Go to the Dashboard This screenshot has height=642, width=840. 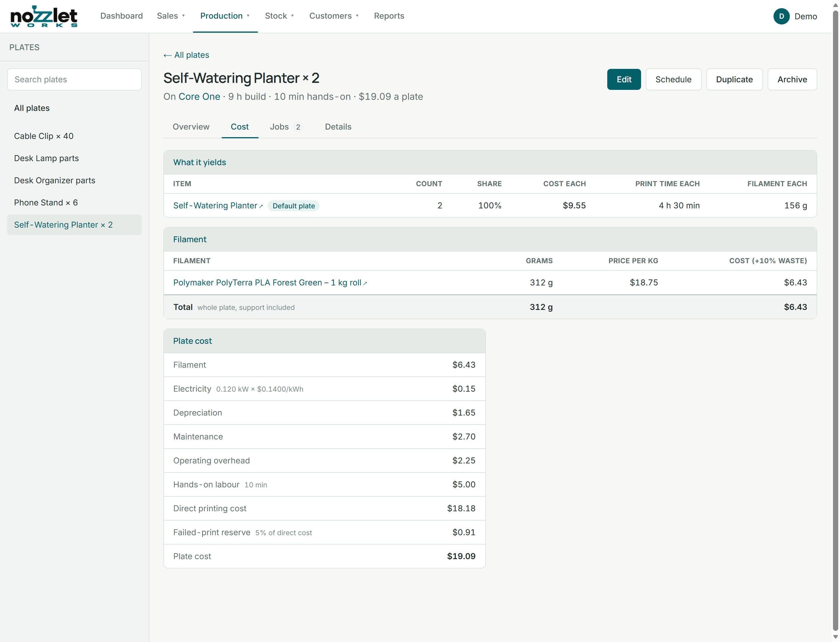pos(121,16)
